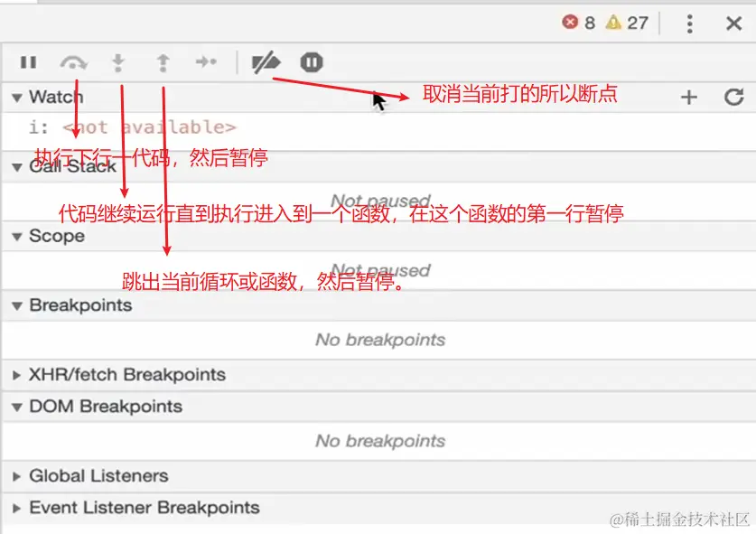Collapse the Breakpoints section
756x534 pixels.
tap(16, 305)
